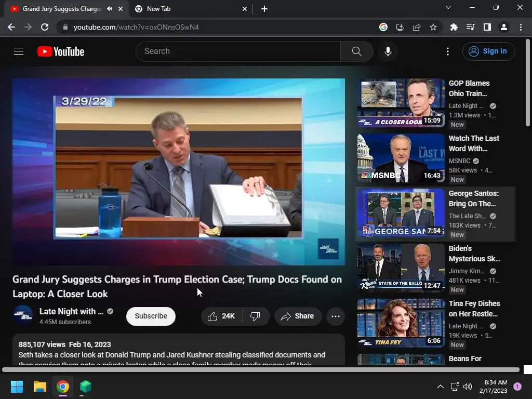Click the GOP Blames Ohio Train title
532x399 pixels.
(x=469, y=88)
